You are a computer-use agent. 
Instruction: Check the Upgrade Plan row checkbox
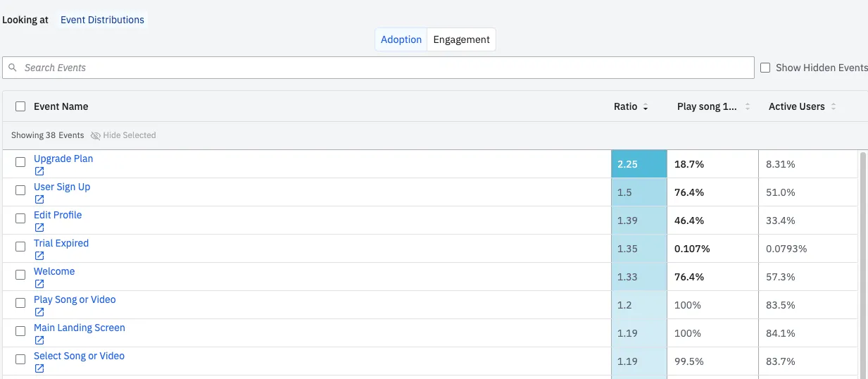[x=20, y=162]
